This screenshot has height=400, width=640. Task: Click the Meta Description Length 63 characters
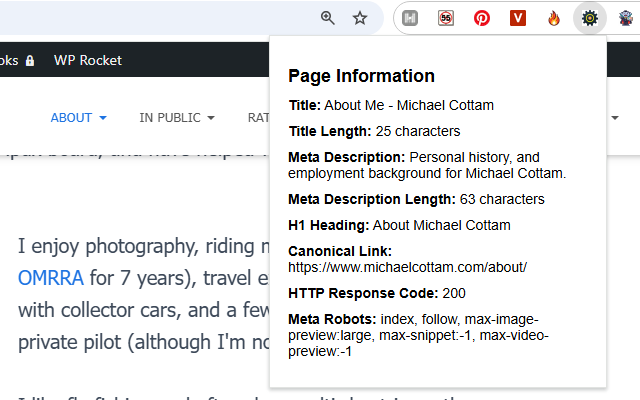pos(416,199)
